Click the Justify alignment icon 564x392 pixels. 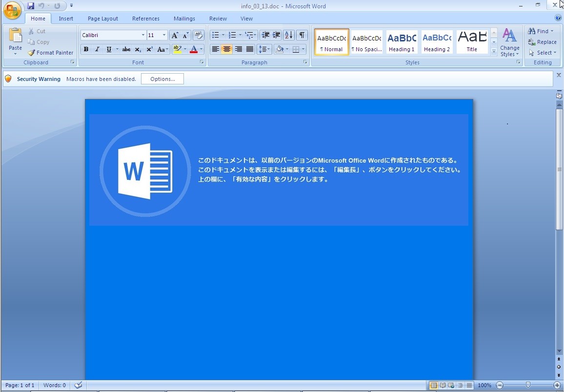coord(250,49)
